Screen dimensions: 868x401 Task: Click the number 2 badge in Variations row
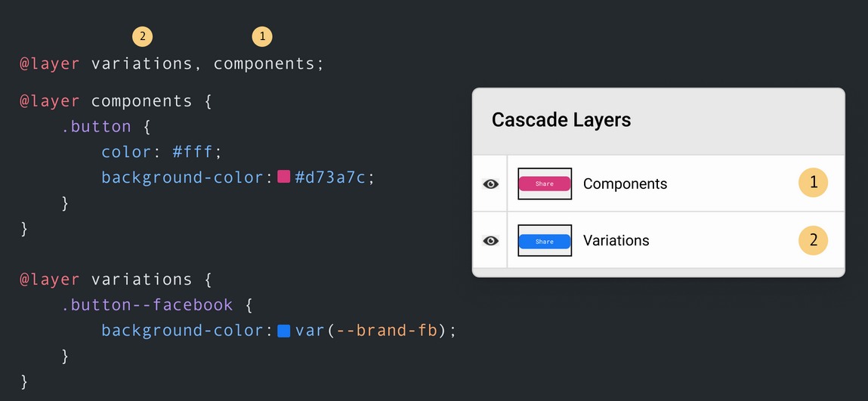813,240
